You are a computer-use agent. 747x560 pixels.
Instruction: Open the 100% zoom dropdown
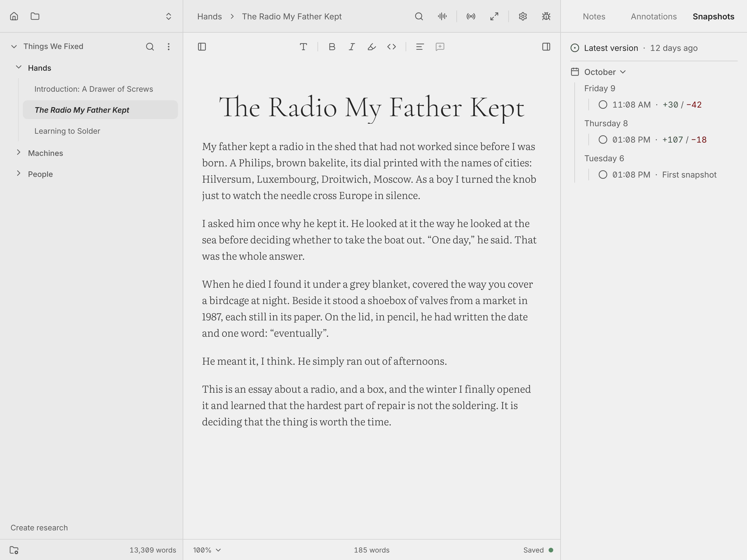pyautogui.click(x=207, y=550)
